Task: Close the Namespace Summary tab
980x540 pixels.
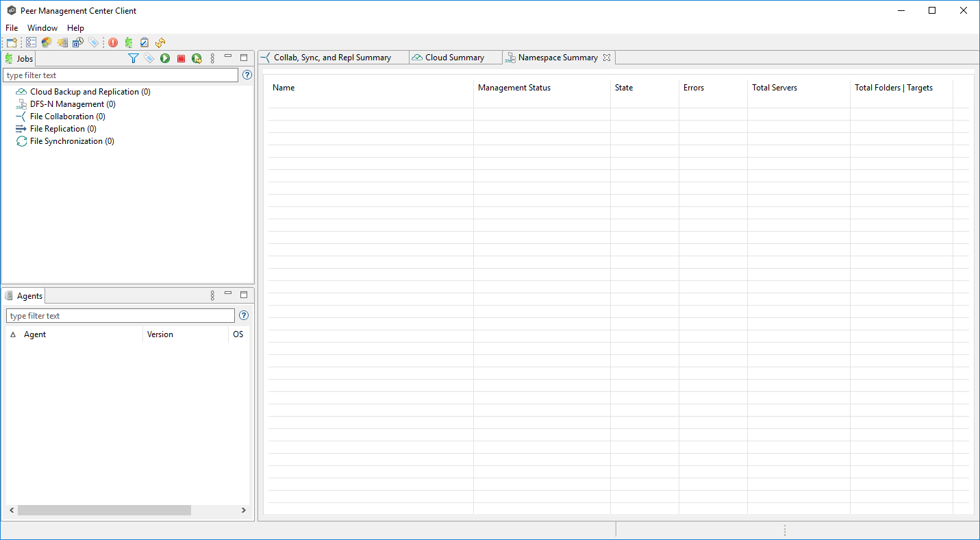Action: coord(607,58)
